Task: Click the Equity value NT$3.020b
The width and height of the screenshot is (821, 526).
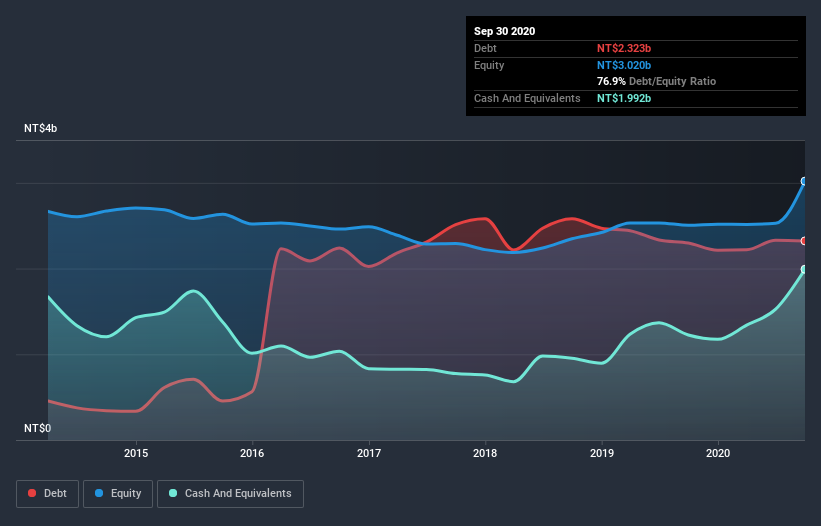Action: click(624, 65)
